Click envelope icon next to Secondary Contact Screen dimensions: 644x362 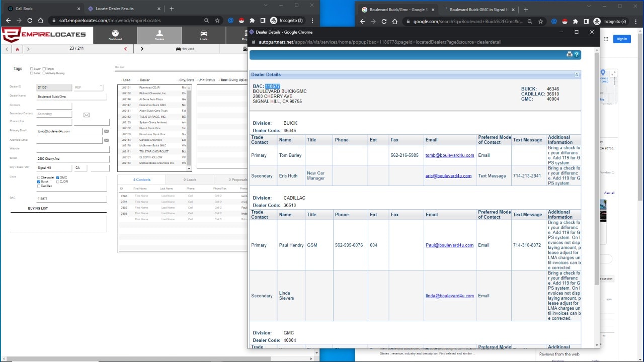[87, 115]
